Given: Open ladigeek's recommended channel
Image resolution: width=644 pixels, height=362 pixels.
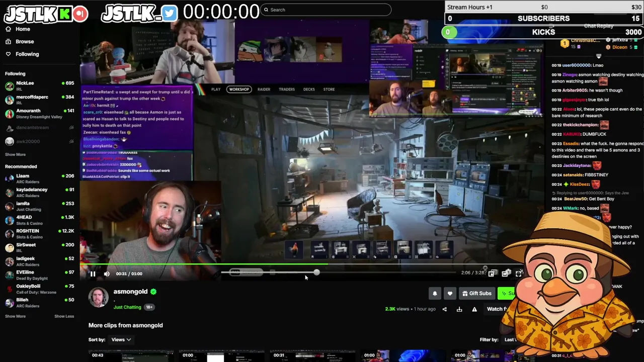Looking at the screenshot, I should pos(40,261).
